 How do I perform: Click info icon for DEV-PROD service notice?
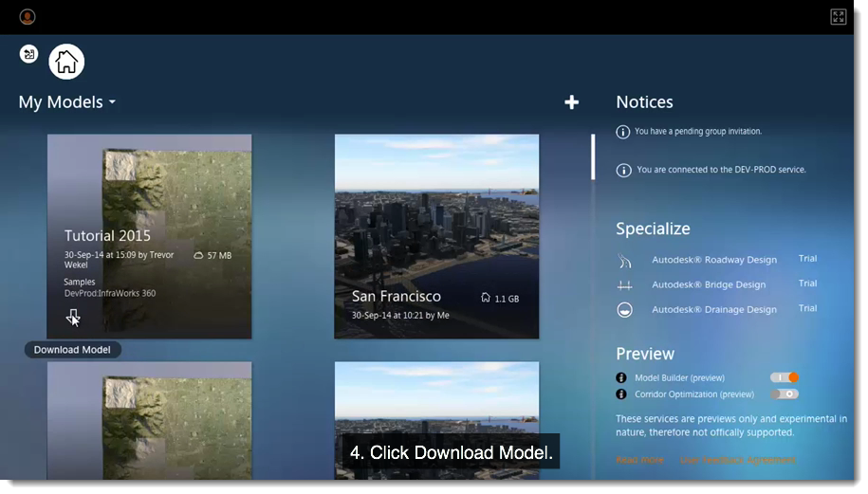pos(623,170)
